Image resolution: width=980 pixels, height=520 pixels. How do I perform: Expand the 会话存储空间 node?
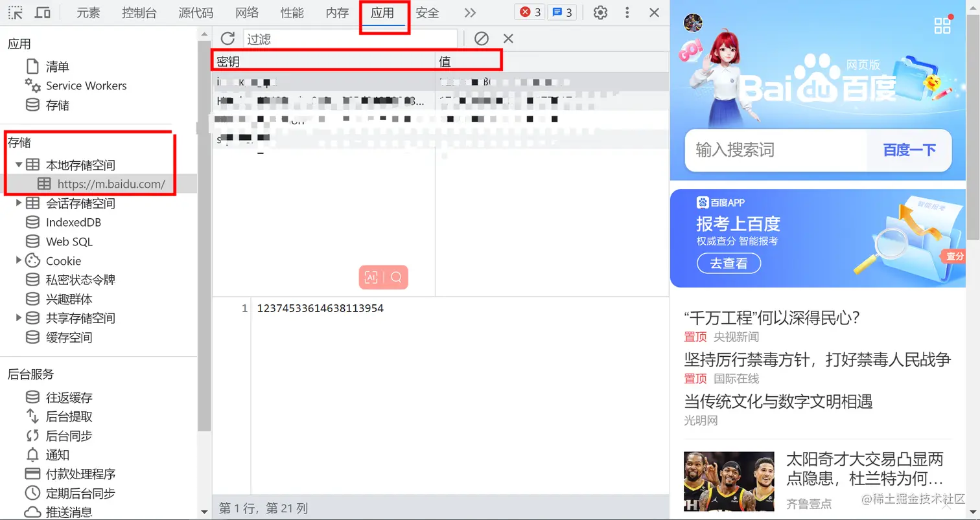19,203
